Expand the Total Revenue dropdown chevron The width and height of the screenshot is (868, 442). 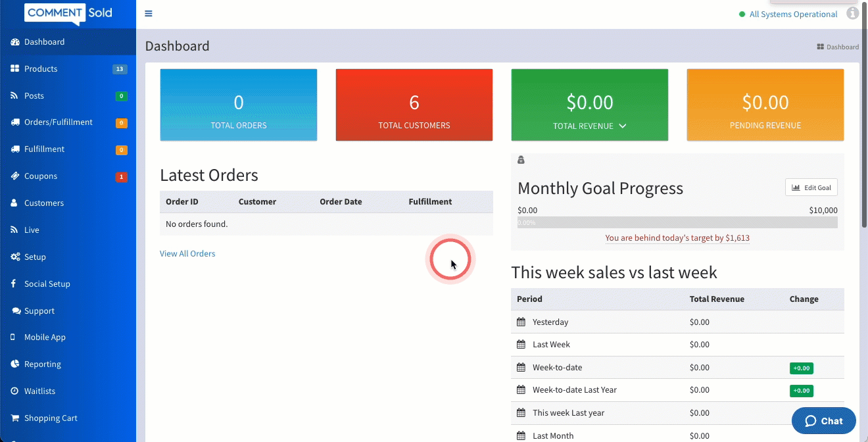pyautogui.click(x=623, y=126)
